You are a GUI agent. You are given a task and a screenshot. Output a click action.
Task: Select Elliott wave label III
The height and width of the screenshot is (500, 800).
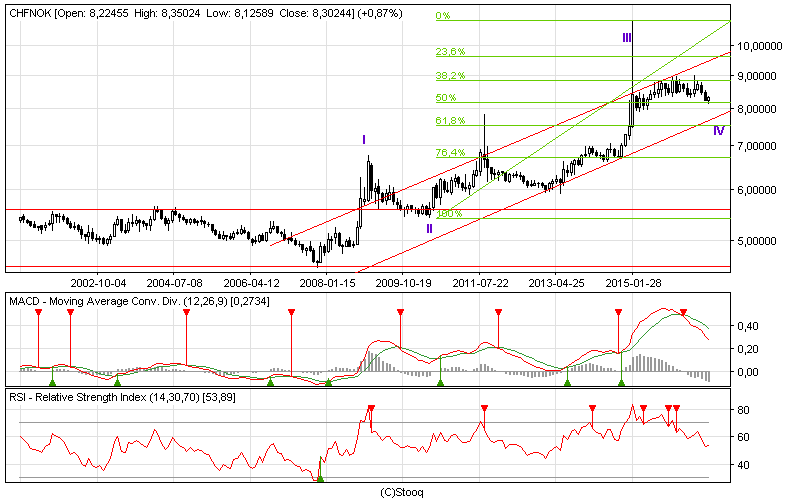tap(627, 37)
